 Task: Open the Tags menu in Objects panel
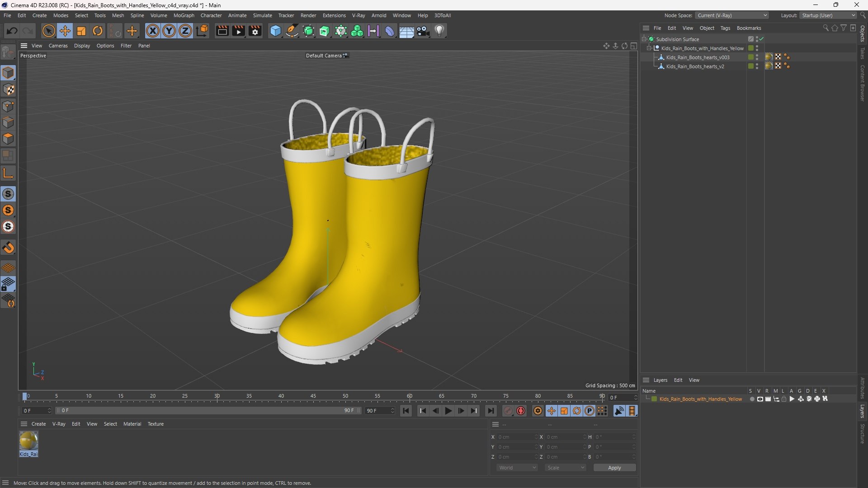pos(725,28)
